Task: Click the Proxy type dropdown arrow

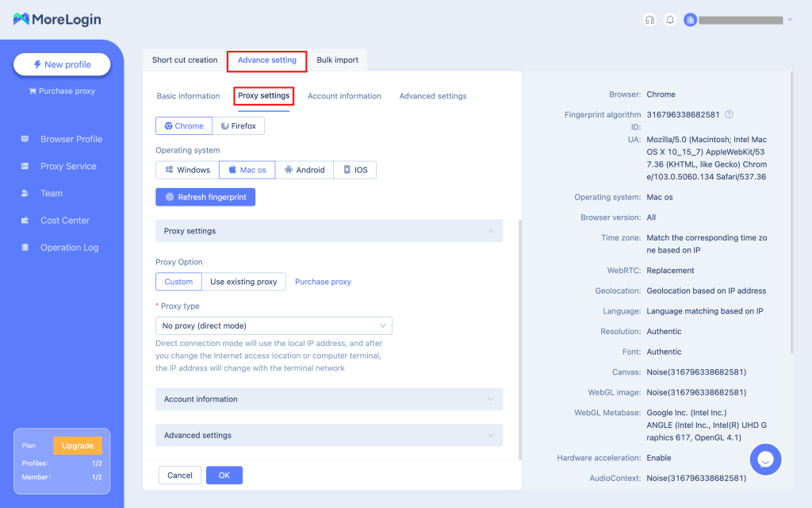Action: click(383, 325)
